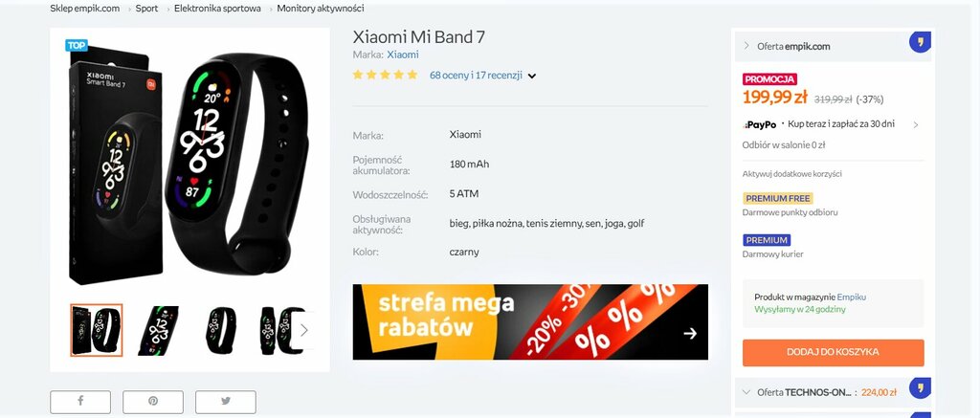This screenshot has height=418, width=980.
Task: Open the Xiaomi brand link
Action: (x=403, y=55)
